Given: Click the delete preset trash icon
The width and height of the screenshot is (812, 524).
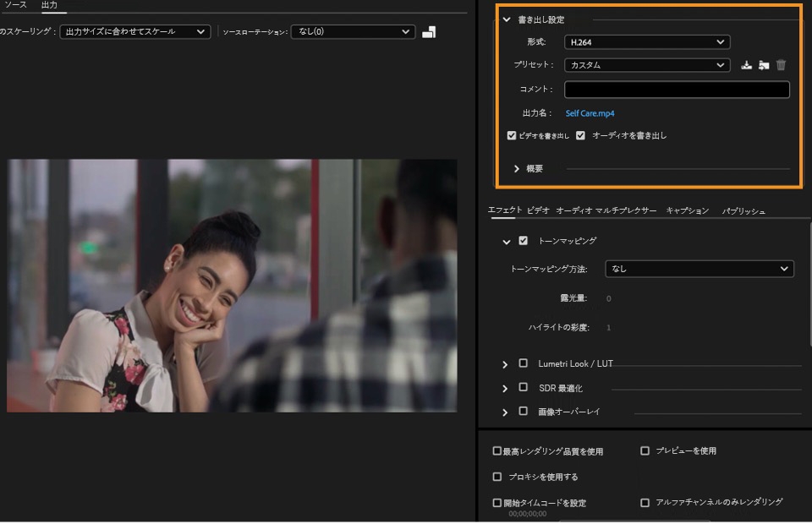Looking at the screenshot, I should pyautogui.click(x=781, y=65).
